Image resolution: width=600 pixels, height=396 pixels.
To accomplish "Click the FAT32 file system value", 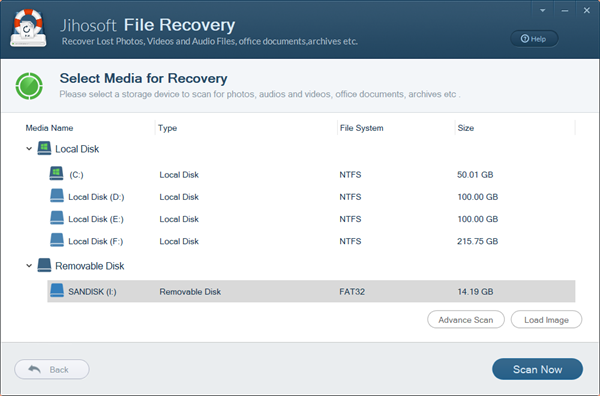I will pos(352,292).
